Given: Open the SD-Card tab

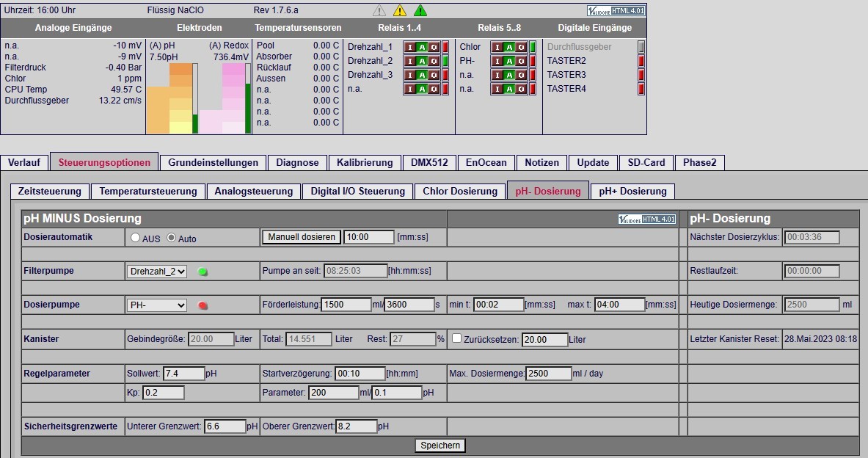Looking at the screenshot, I should click(646, 162).
